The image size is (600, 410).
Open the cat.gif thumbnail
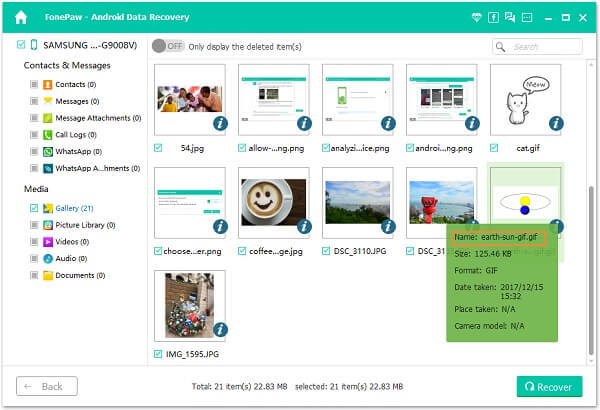[525, 100]
